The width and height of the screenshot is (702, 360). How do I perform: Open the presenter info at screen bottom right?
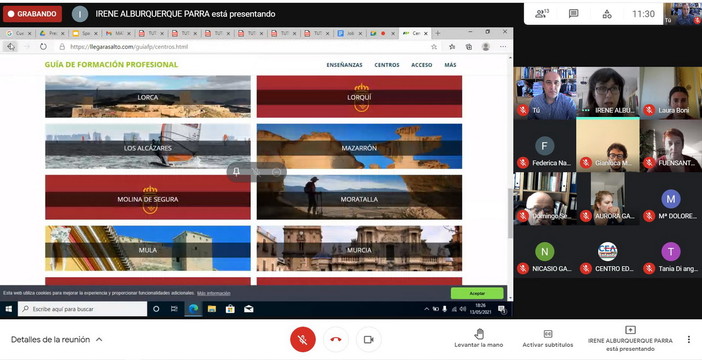click(630, 339)
